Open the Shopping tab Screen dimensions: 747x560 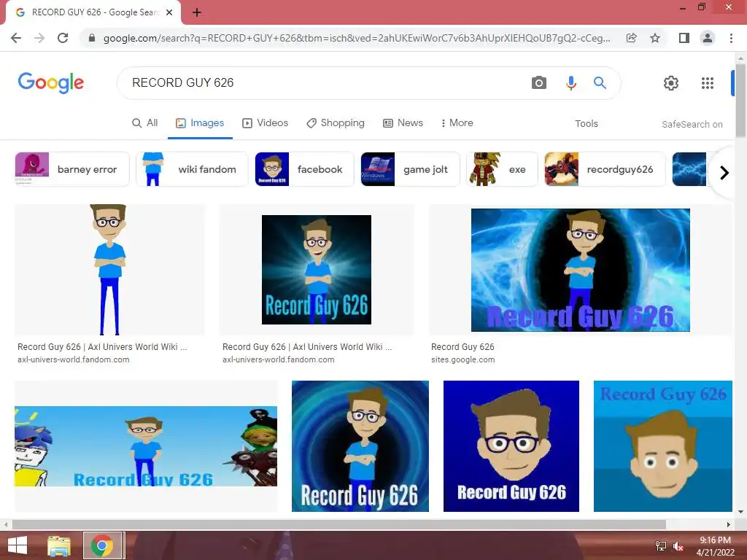pos(336,122)
